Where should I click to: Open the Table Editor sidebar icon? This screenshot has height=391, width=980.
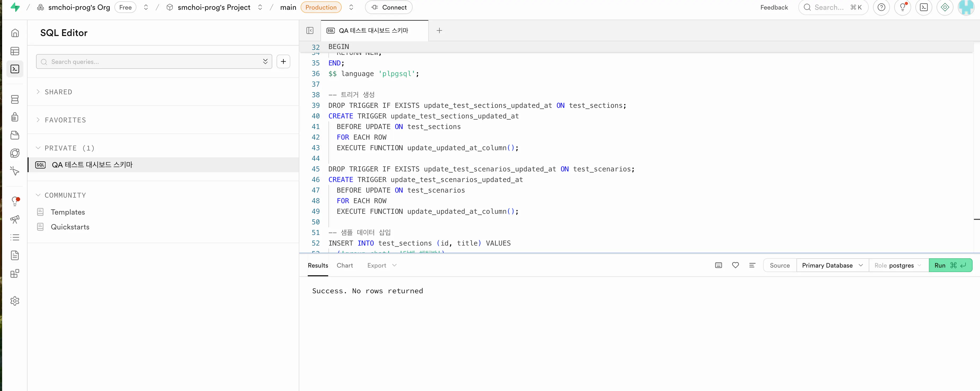[15, 51]
